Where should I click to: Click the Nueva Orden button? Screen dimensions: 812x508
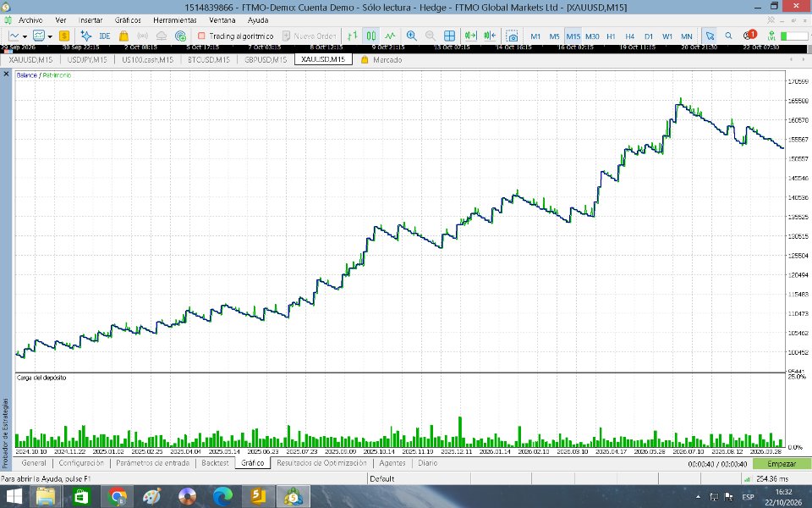pos(310,36)
